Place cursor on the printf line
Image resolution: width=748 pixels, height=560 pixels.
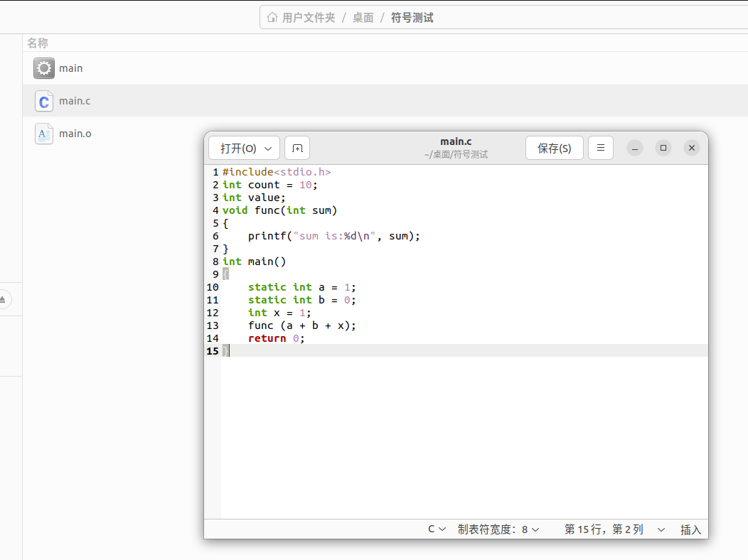pyautogui.click(x=334, y=236)
